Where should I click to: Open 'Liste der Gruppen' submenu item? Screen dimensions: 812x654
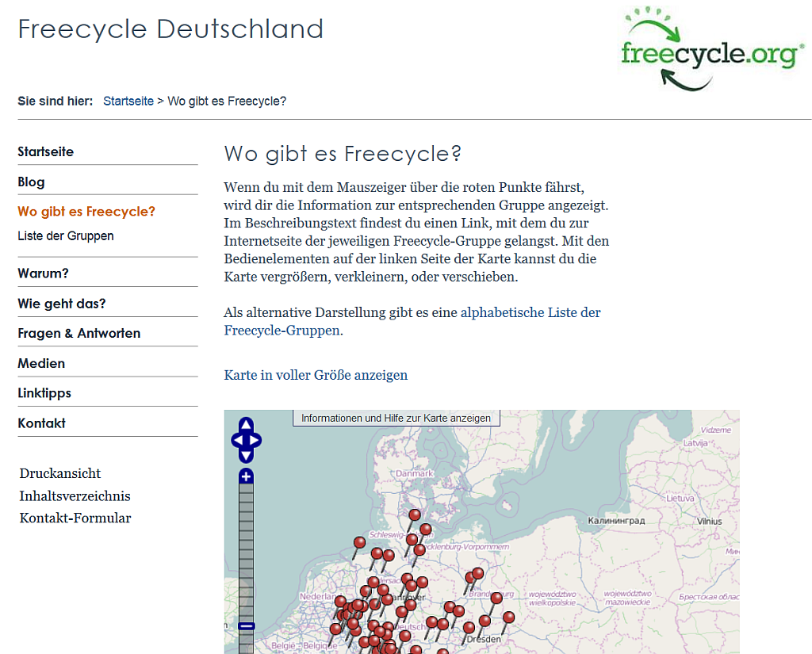(66, 235)
